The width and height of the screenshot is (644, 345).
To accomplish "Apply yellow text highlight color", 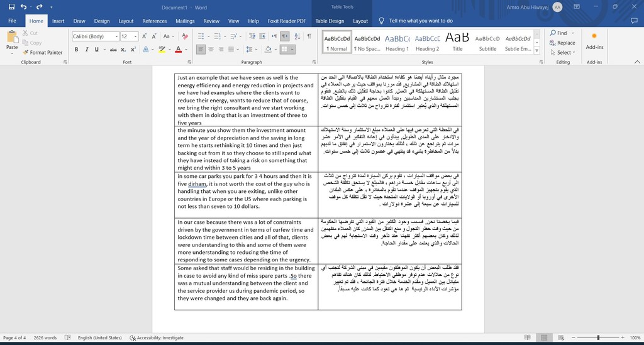I will pos(162,50).
